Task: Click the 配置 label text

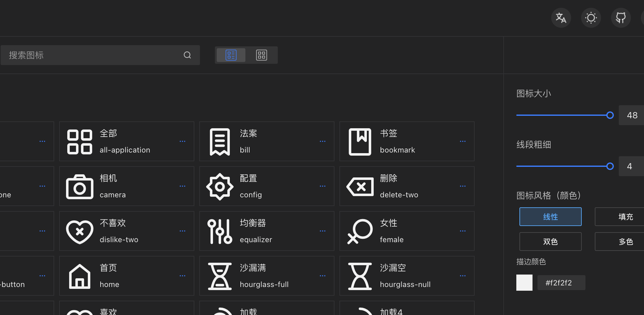Action: [x=249, y=178]
